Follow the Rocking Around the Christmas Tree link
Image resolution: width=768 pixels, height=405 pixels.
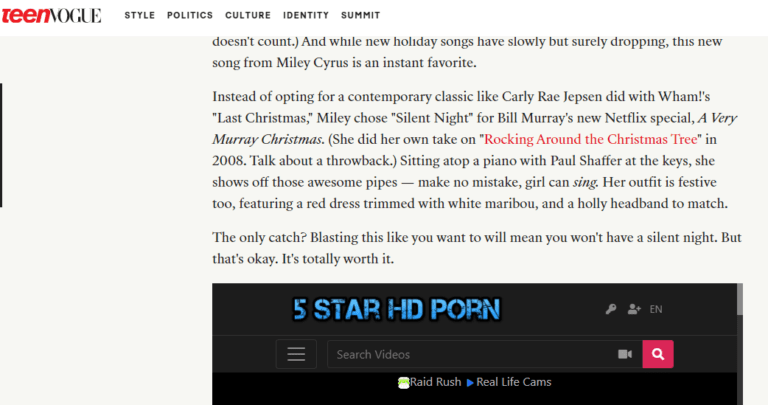[x=591, y=140]
